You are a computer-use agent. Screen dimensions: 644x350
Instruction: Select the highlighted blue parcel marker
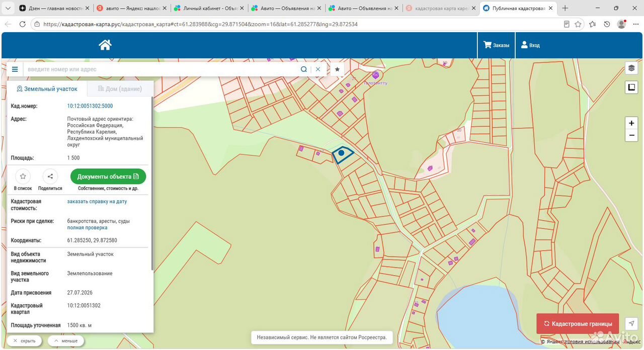tap(342, 153)
